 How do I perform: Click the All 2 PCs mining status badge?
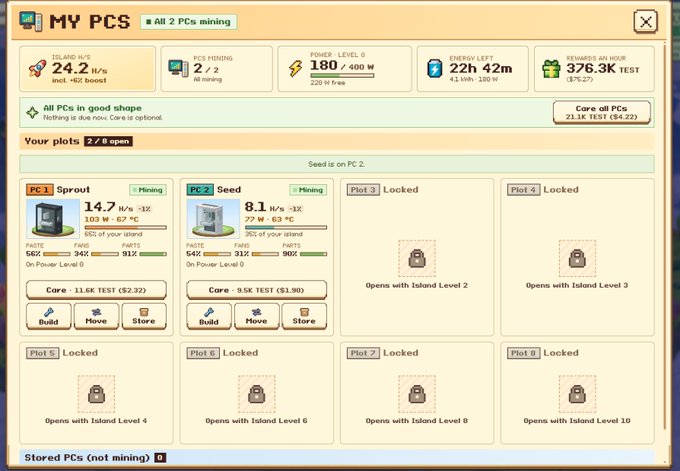pos(189,22)
